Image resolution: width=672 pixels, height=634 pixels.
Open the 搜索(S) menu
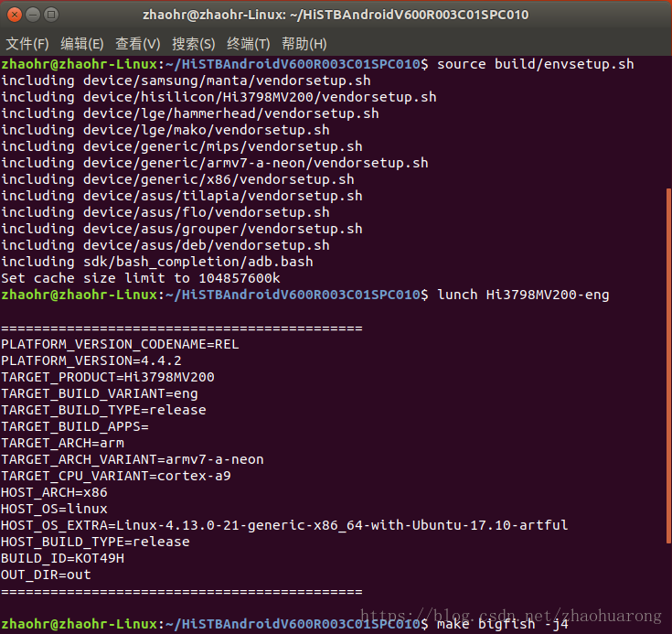tap(193, 44)
